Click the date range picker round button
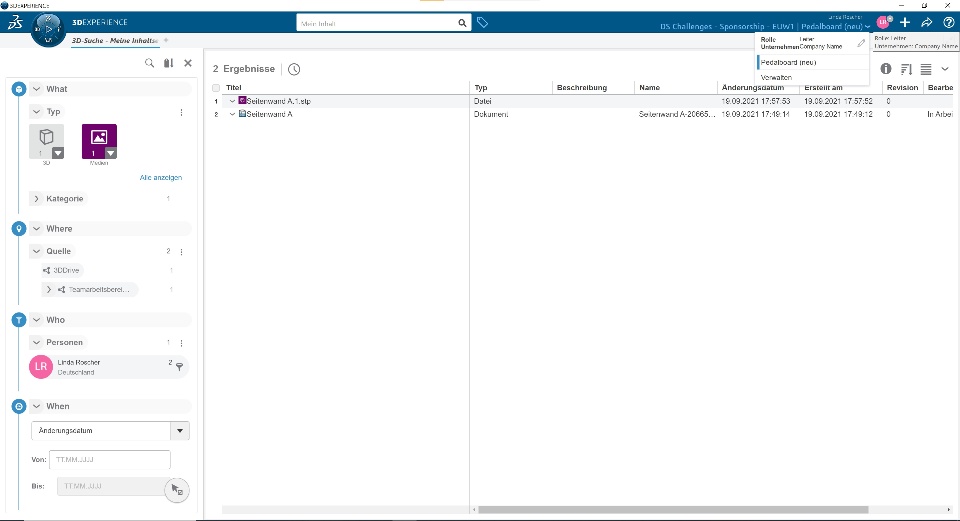This screenshot has height=521, width=960. coord(177,490)
